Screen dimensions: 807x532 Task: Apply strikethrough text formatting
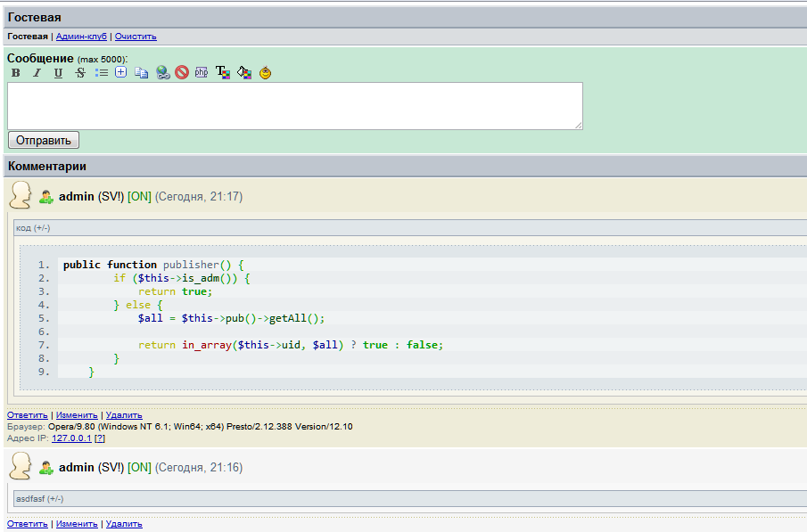[80, 73]
